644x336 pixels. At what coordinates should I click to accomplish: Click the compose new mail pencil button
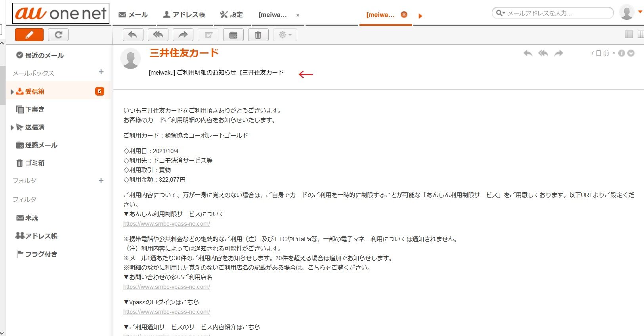(29, 35)
